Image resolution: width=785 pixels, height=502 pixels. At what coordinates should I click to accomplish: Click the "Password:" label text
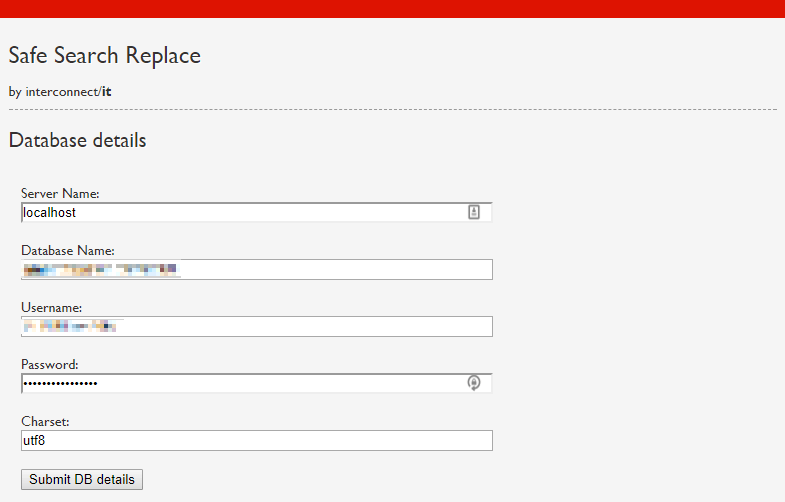[x=49, y=364]
